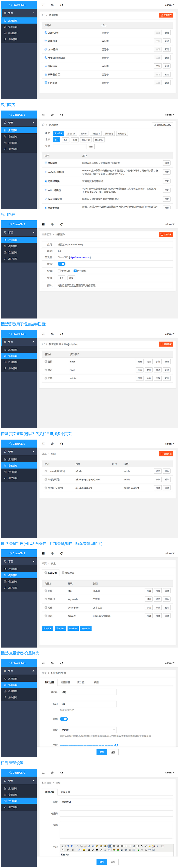Check the 置顶应用 checkbox
179x868 pixels.
coord(59,271)
